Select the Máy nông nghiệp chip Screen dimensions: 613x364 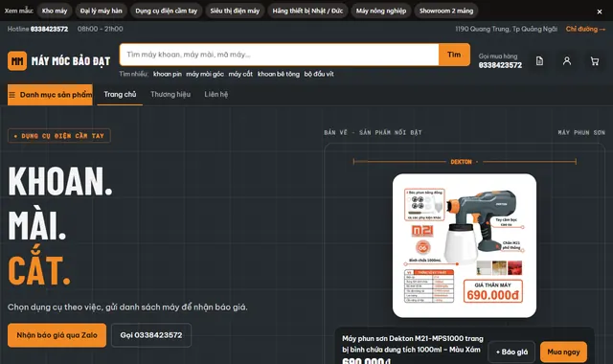coord(381,11)
